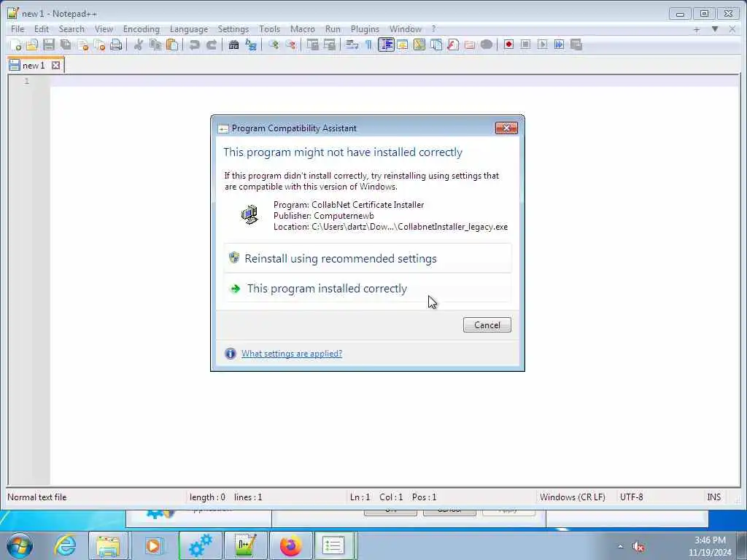Image resolution: width=747 pixels, height=560 pixels.
Task: Open Windows Explorer folder on taskbar
Action: tap(108, 545)
